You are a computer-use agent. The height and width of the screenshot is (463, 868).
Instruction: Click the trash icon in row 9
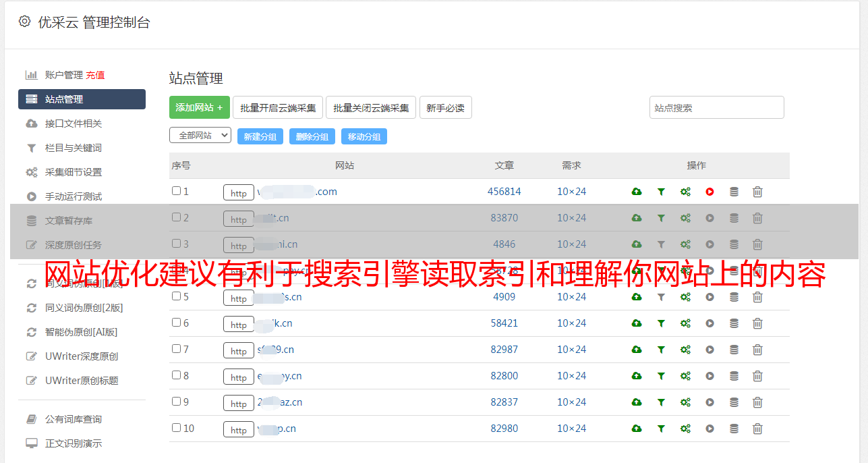[757, 402]
